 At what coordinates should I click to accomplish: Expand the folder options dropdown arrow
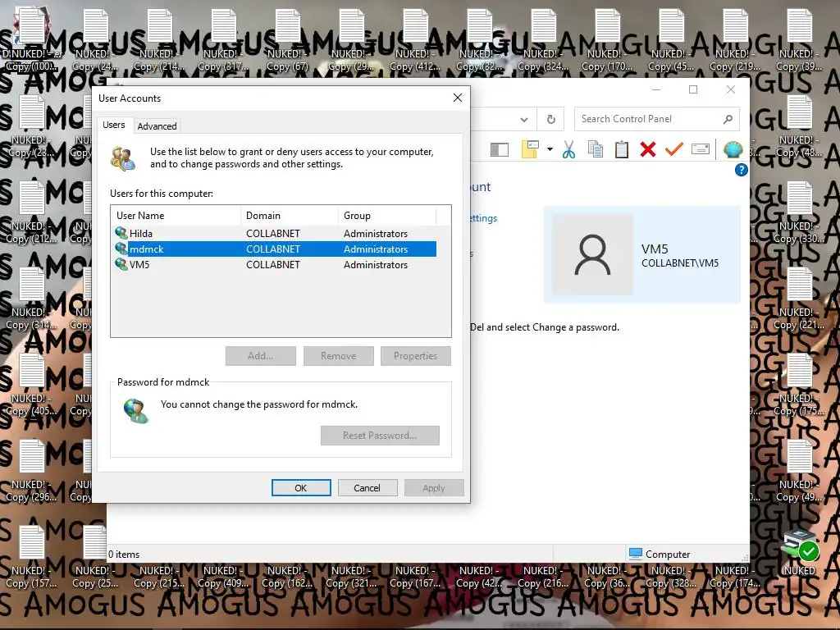(x=550, y=149)
